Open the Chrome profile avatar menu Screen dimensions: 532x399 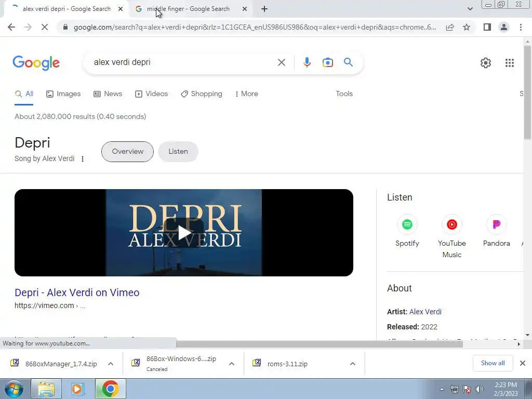click(504, 27)
